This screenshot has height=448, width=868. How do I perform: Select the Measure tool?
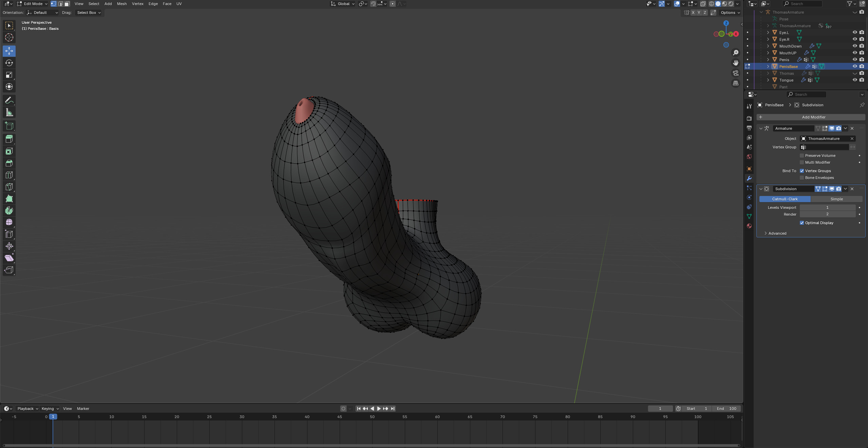[x=9, y=112]
